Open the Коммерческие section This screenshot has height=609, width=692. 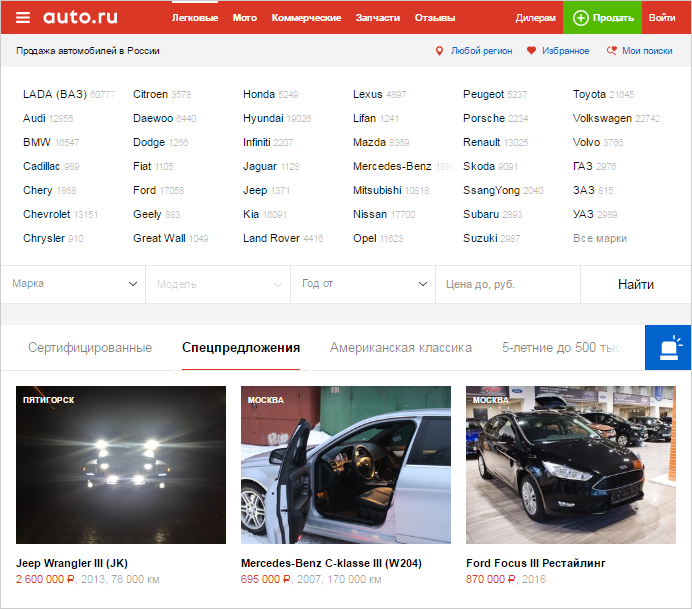pos(306,18)
